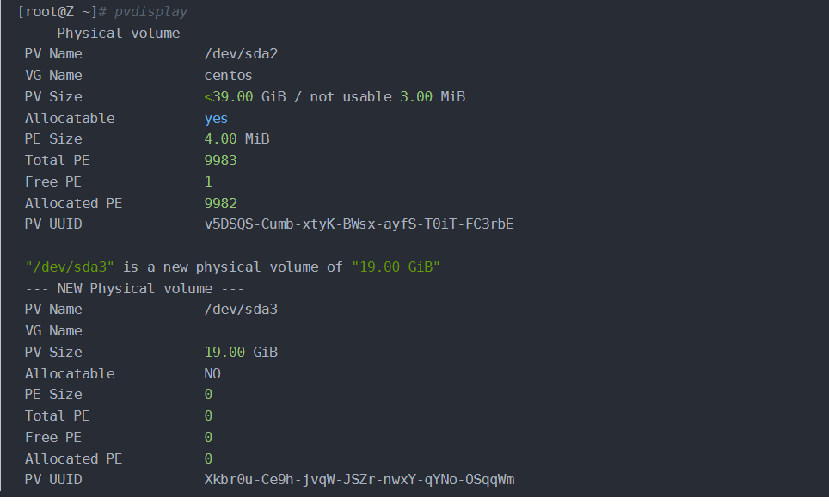The image size is (829, 504).
Task: Select the /dev/sda3 PV Name value
Action: pos(241,310)
